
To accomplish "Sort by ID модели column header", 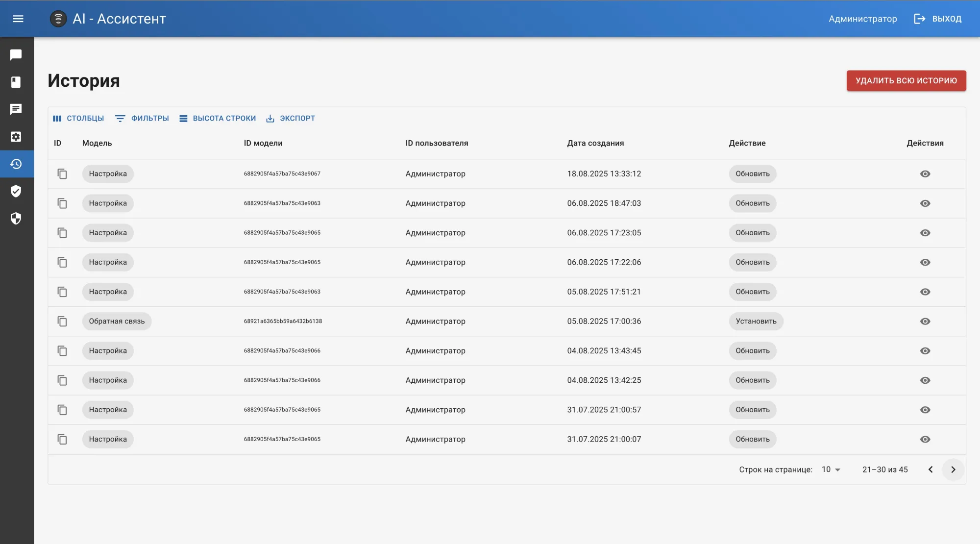I will [263, 143].
